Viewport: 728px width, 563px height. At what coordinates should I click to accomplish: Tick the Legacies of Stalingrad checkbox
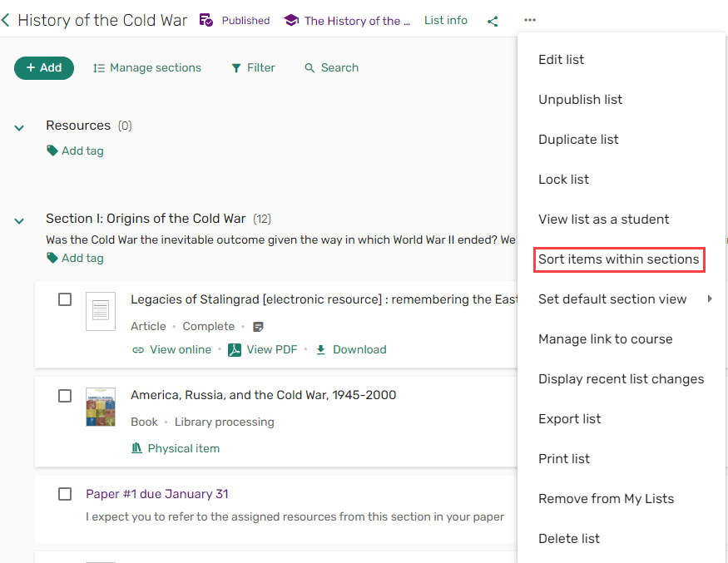pos(65,299)
